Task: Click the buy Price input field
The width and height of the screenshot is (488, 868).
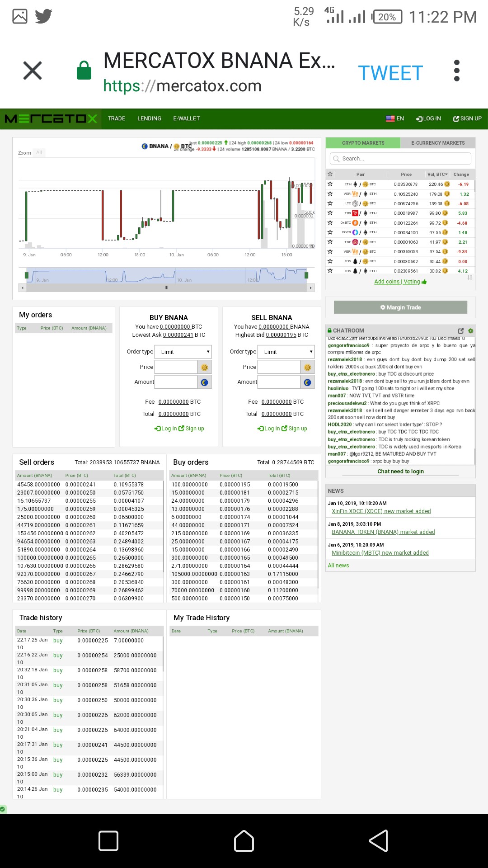Action: (176, 367)
